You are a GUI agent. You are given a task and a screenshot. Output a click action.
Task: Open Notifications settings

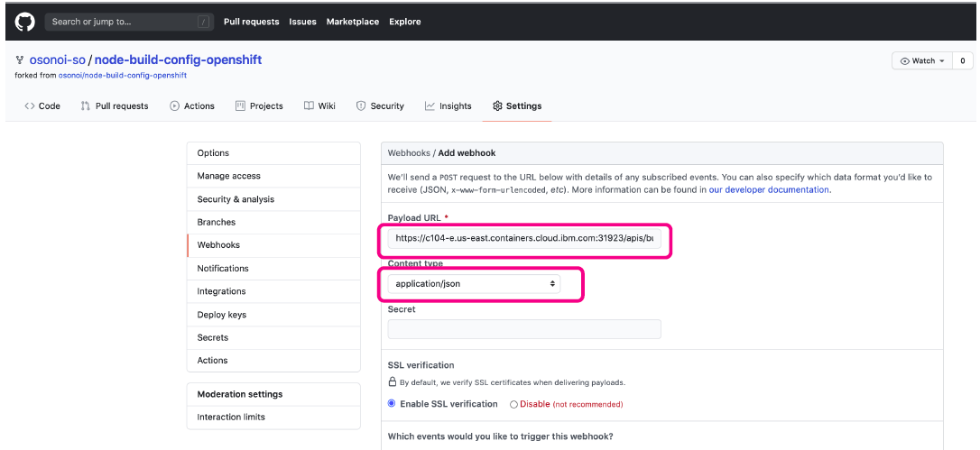[273, 268]
